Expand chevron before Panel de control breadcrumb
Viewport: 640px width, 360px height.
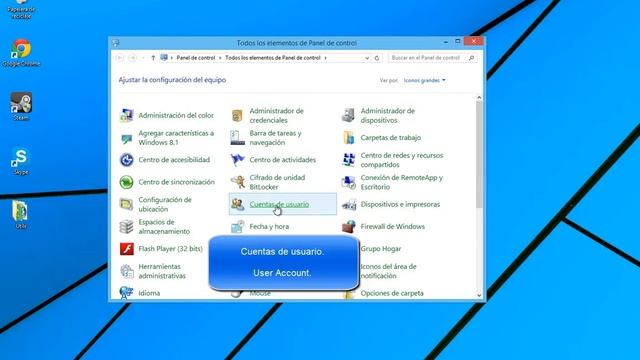click(172, 58)
